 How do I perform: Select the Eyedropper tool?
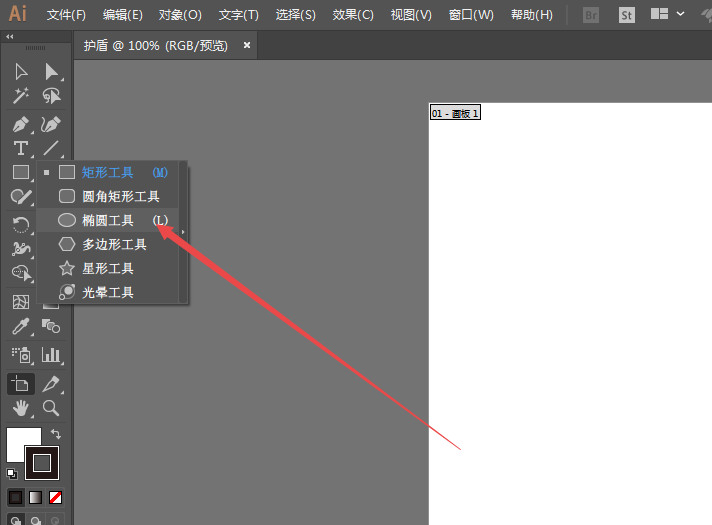(x=21, y=326)
